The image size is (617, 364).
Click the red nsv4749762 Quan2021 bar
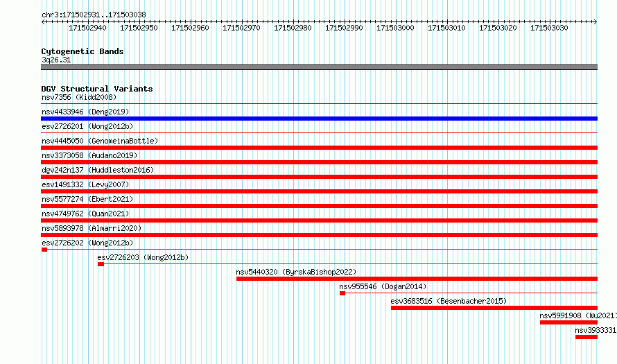[319, 220]
